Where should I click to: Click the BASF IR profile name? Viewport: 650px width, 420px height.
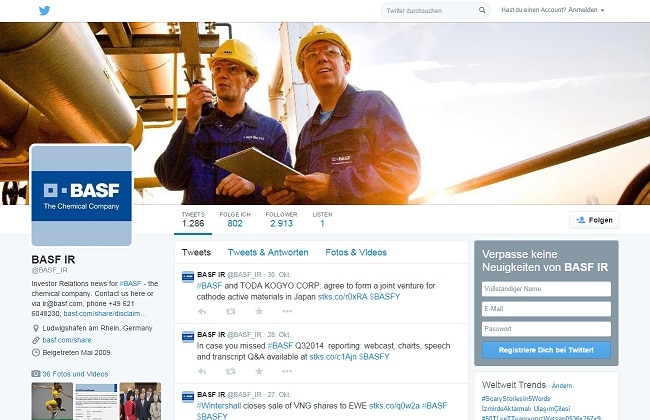[x=53, y=260]
